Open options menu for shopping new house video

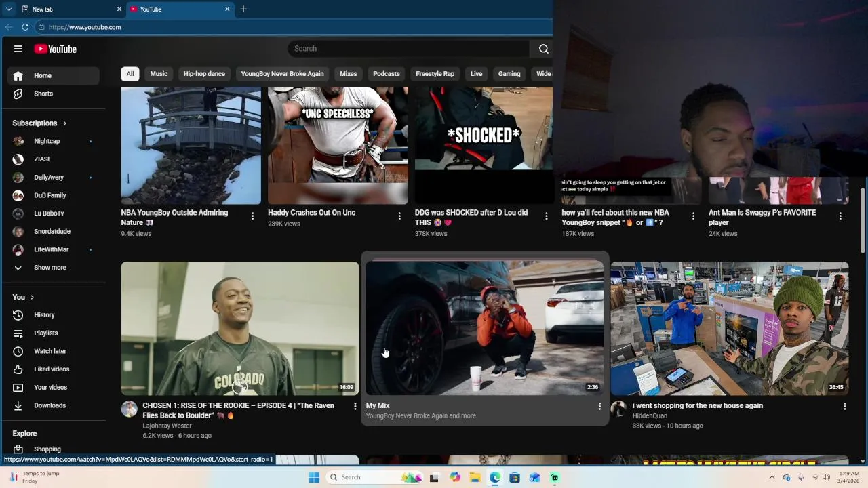tap(844, 406)
